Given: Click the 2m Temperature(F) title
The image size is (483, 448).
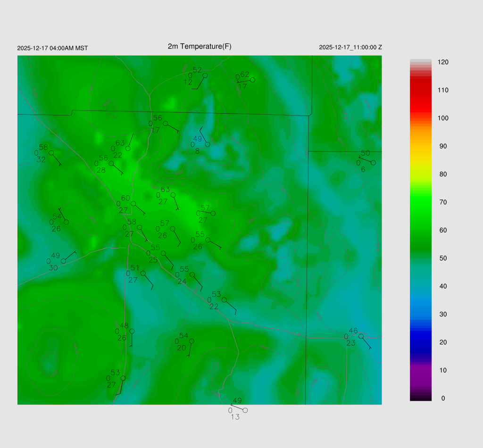Looking at the screenshot, I should pos(200,46).
